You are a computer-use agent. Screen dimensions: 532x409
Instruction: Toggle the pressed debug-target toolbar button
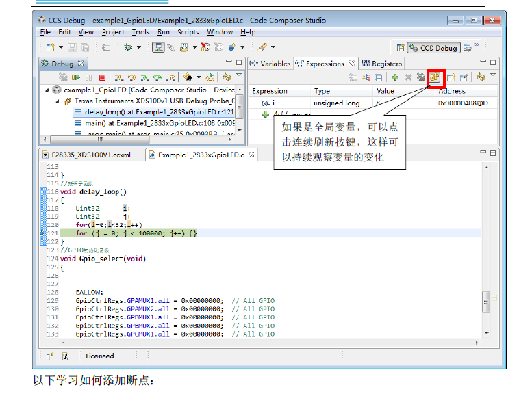pos(158,47)
